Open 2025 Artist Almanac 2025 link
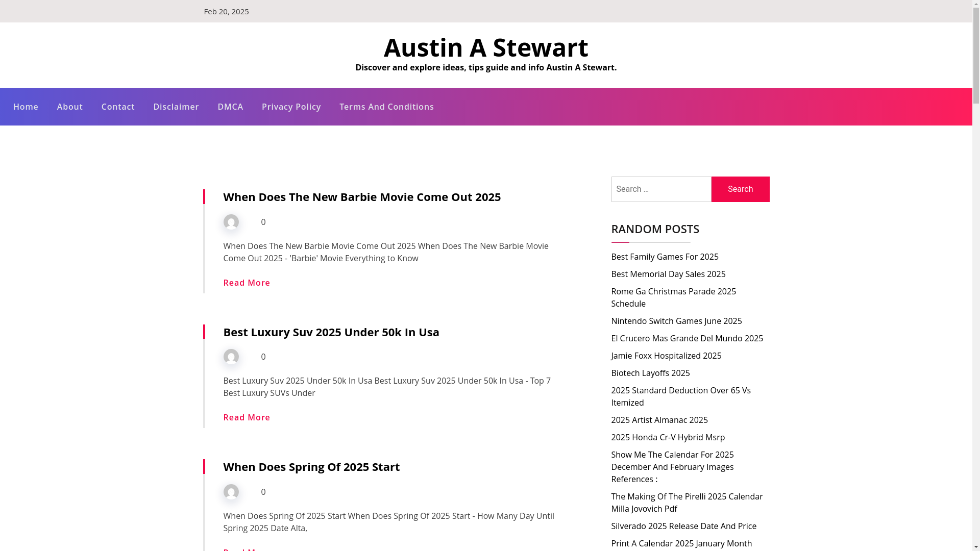 click(659, 420)
